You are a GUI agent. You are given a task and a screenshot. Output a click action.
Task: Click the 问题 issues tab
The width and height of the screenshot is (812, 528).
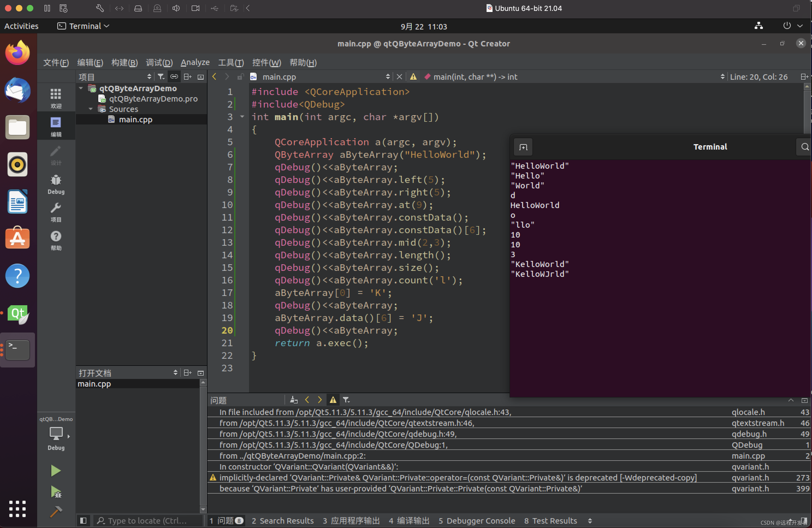tap(226, 521)
